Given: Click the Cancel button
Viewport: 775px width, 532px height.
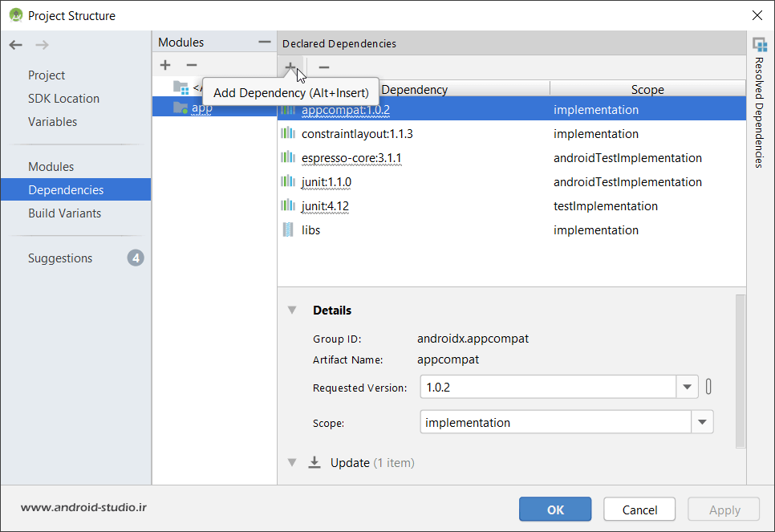Looking at the screenshot, I should pyautogui.click(x=639, y=510).
